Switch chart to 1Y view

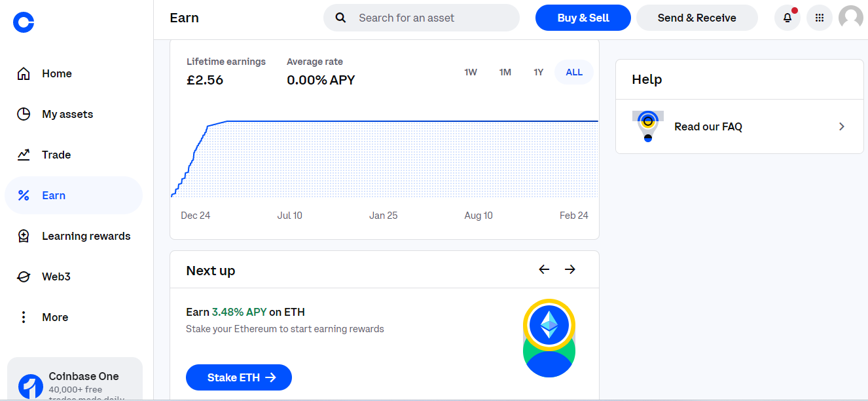point(538,72)
